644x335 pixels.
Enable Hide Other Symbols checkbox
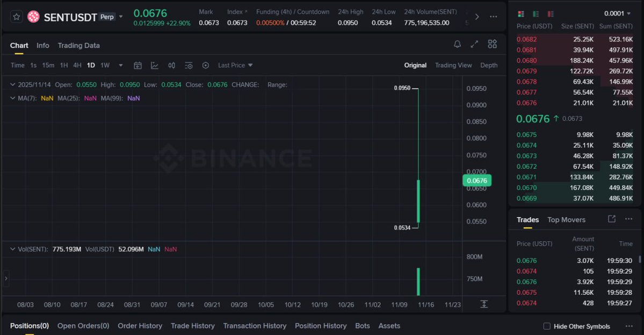[x=547, y=326]
